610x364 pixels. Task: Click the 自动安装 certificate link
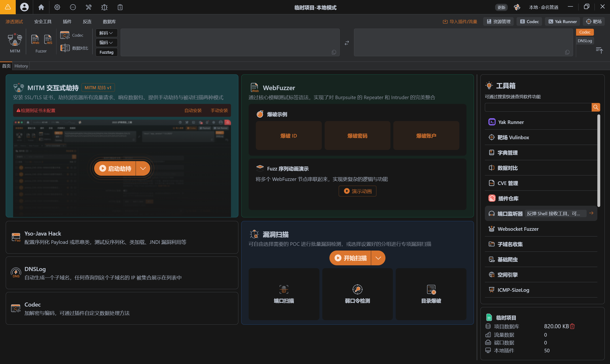(x=193, y=111)
